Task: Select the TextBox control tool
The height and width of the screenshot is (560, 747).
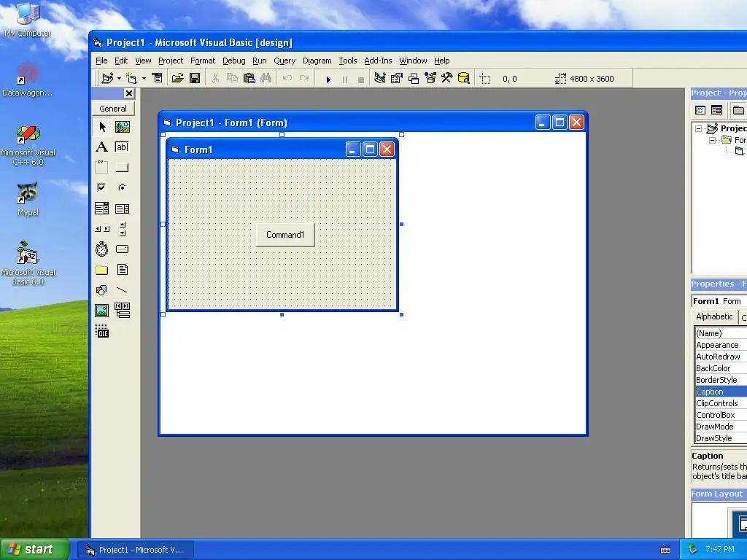Action: click(123, 147)
